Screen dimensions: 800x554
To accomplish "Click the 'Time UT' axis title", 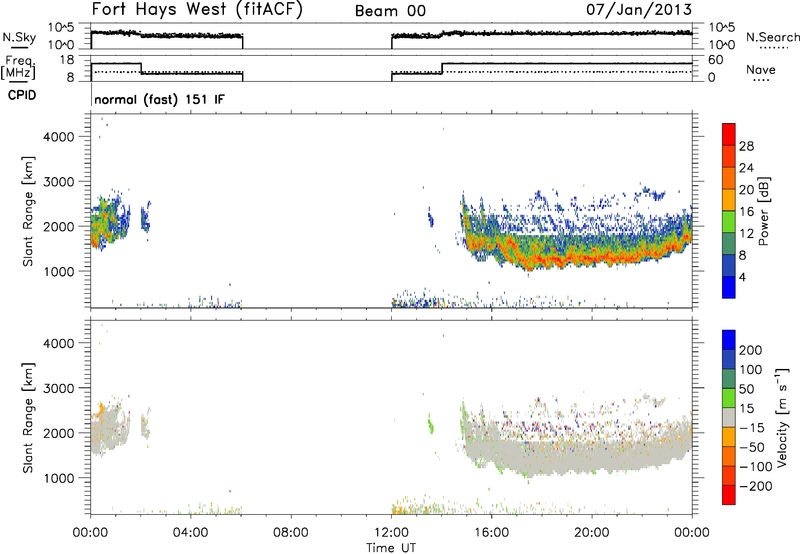I will coord(391,548).
